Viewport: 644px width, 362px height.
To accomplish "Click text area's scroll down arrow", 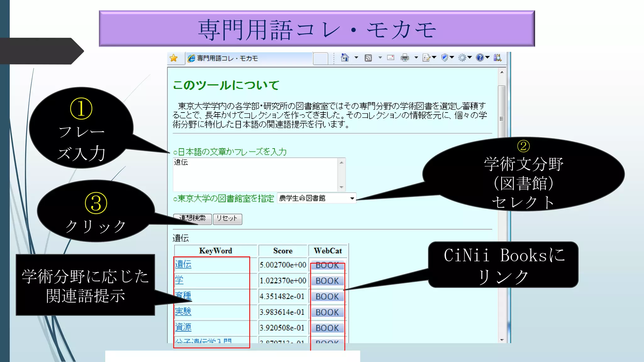I will click(341, 187).
